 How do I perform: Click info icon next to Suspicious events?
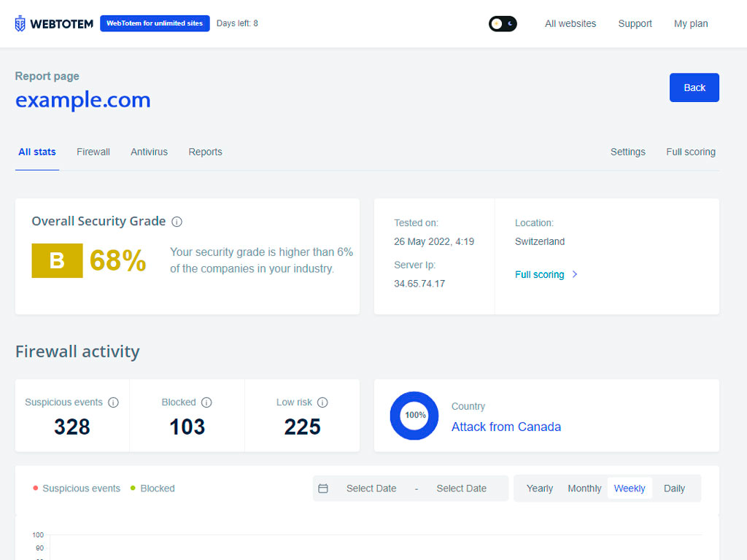[113, 402]
